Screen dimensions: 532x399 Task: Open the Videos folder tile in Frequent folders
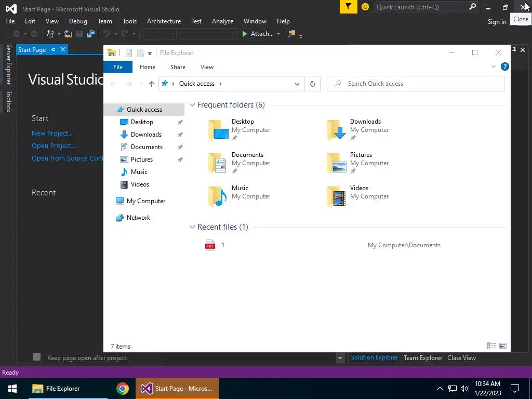pos(358,196)
